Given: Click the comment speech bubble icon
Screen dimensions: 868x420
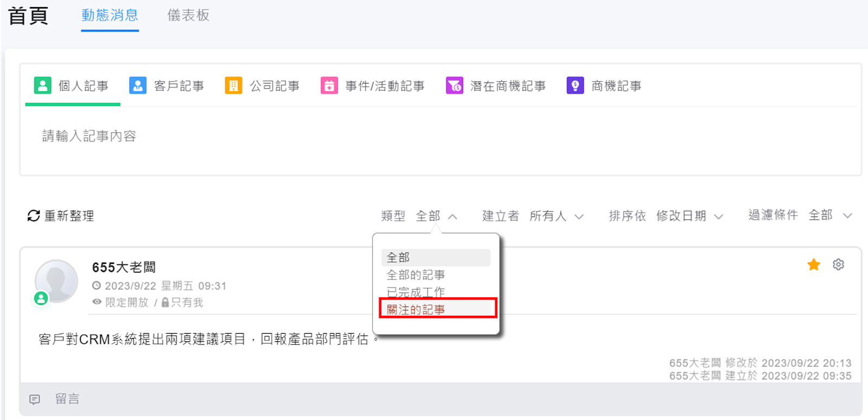Looking at the screenshot, I should [35, 399].
